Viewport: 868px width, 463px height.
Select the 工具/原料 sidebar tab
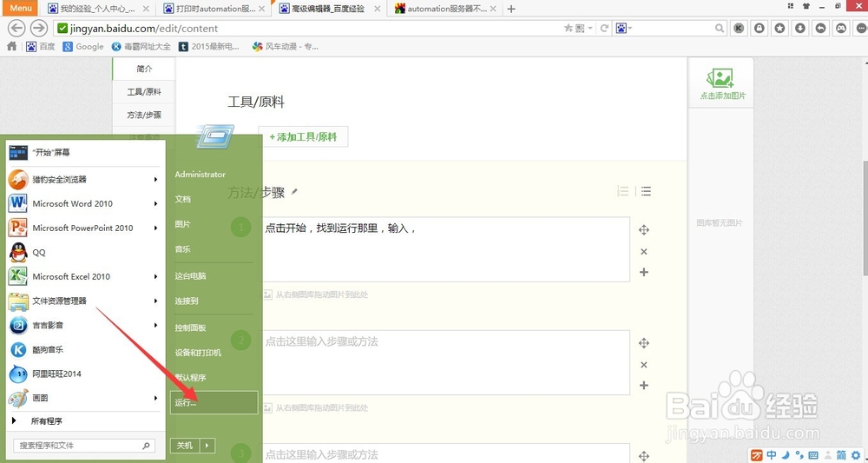(x=144, y=92)
